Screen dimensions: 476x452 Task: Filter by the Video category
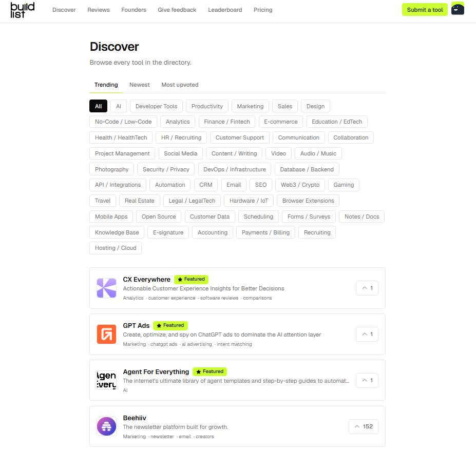(x=278, y=153)
